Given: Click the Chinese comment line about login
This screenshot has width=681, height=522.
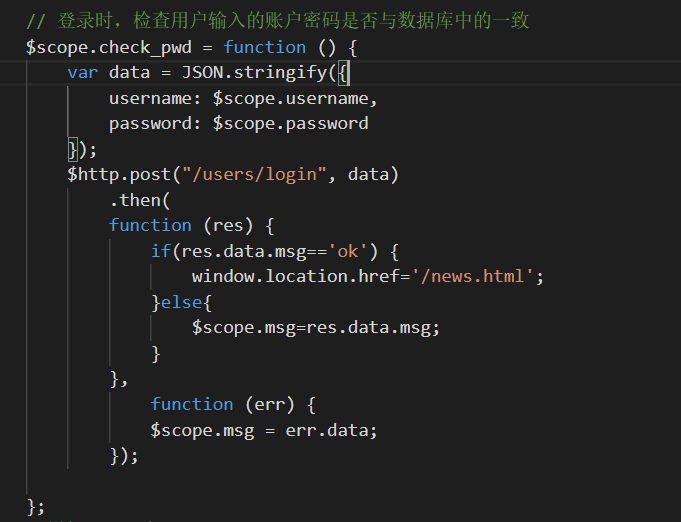Looking at the screenshot, I should [278, 21].
